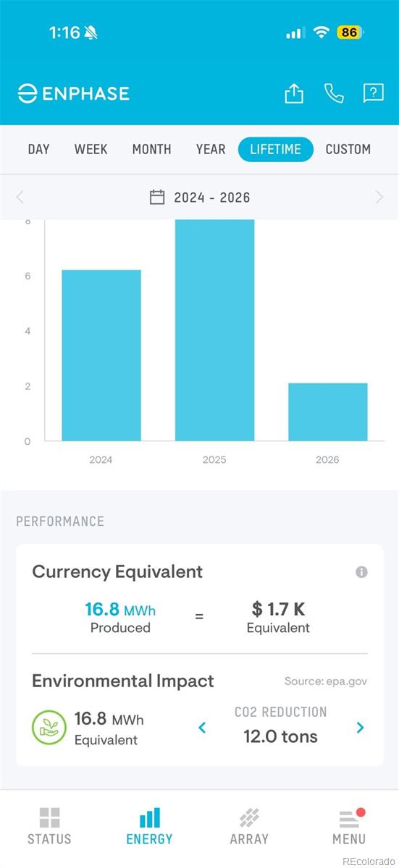Open the Array tab

pos(249,827)
